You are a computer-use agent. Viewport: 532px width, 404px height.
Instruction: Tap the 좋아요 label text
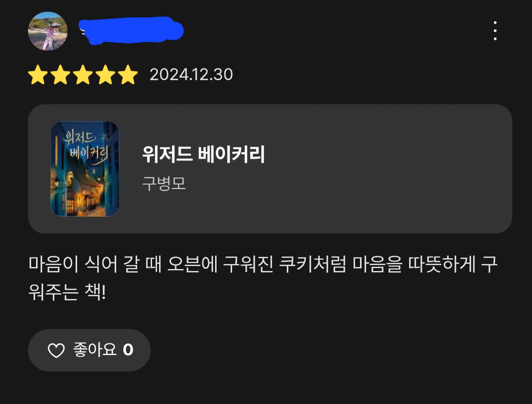[x=95, y=349]
